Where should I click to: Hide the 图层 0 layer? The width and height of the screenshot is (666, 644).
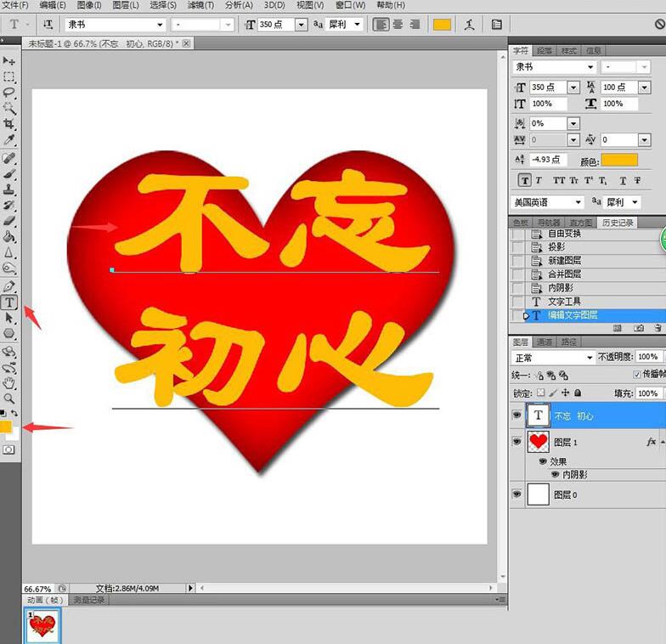(x=516, y=494)
